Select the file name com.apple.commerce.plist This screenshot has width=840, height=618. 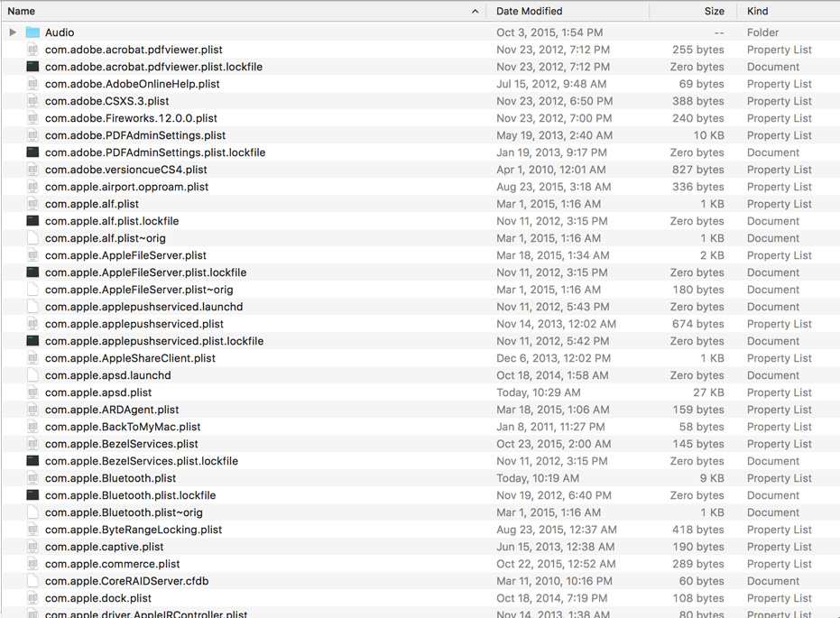[113, 564]
